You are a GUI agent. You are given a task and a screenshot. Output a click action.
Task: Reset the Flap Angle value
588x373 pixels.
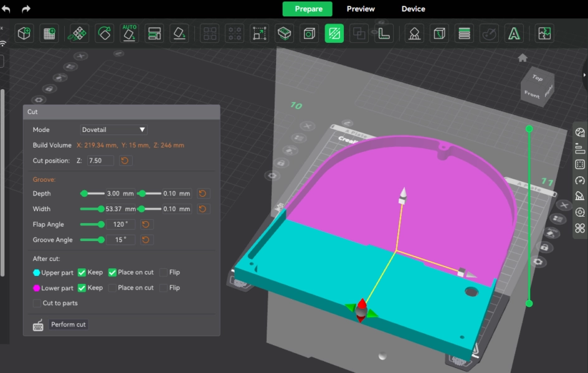[x=146, y=224]
